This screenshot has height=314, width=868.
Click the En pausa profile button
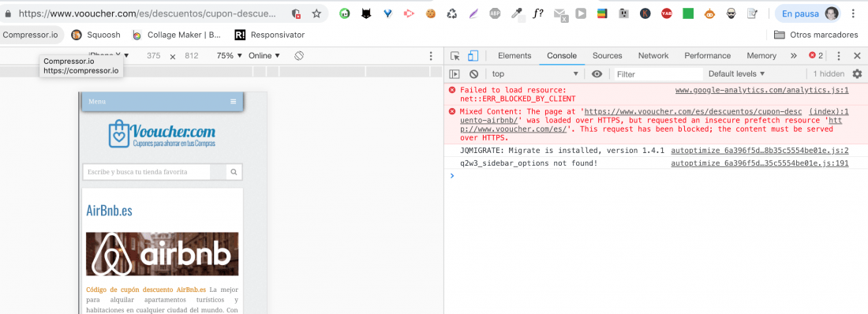pos(808,14)
